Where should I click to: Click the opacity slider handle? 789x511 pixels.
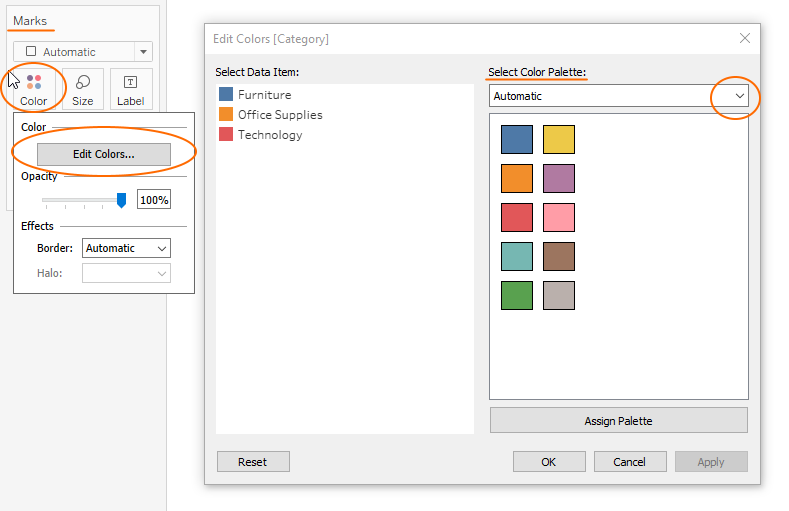pos(121,200)
